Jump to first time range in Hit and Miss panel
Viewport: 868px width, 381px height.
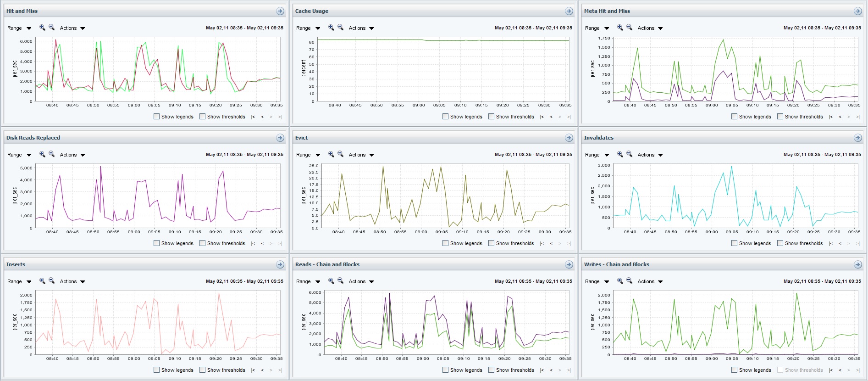pos(253,117)
